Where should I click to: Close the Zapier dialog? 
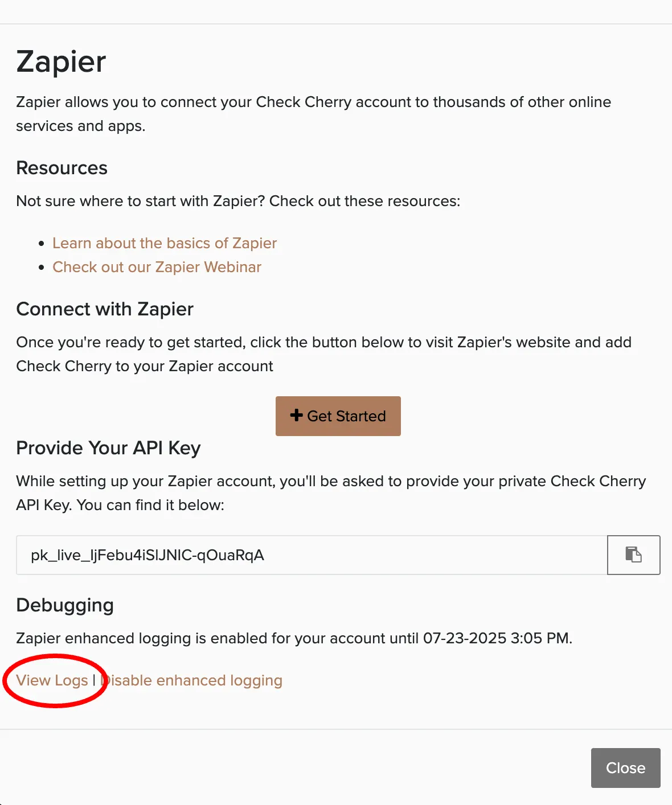tap(625, 768)
